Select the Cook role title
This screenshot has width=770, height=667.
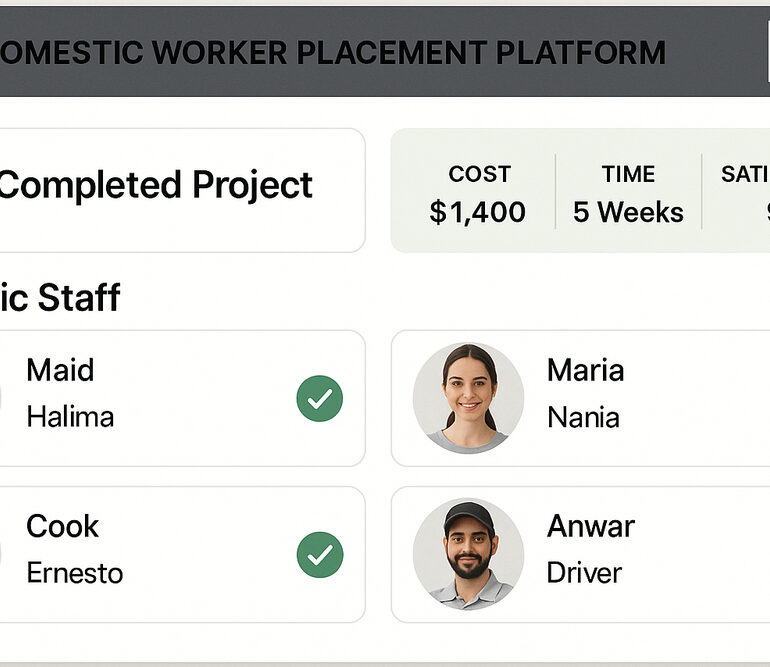[62, 526]
